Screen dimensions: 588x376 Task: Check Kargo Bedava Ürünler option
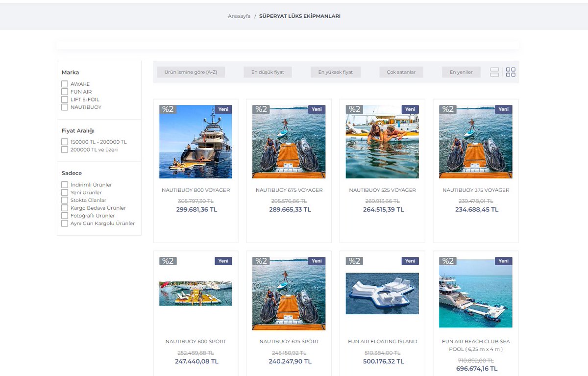[x=65, y=208]
